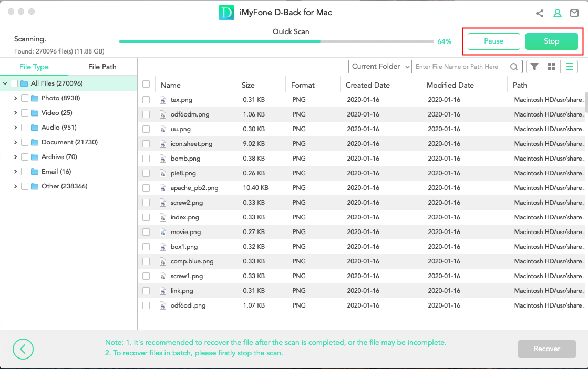Open the user account icon
The height and width of the screenshot is (369, 588).
pos(557,14)
